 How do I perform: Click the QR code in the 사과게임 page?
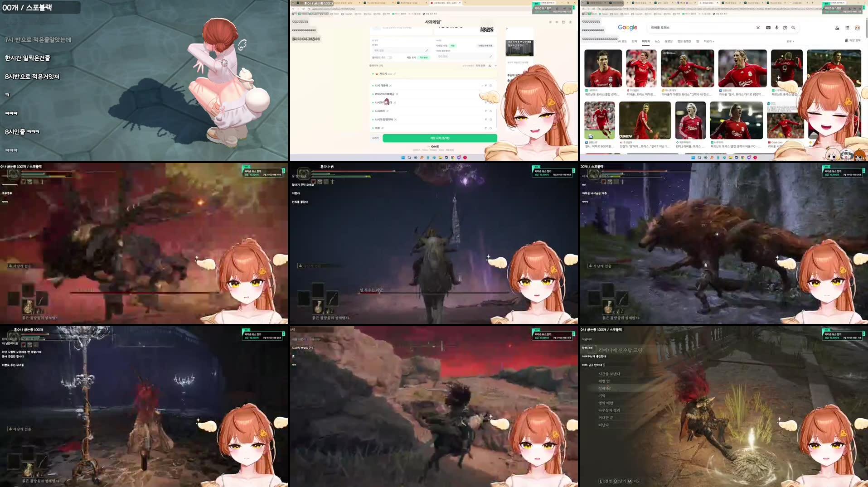click(486, 29)
